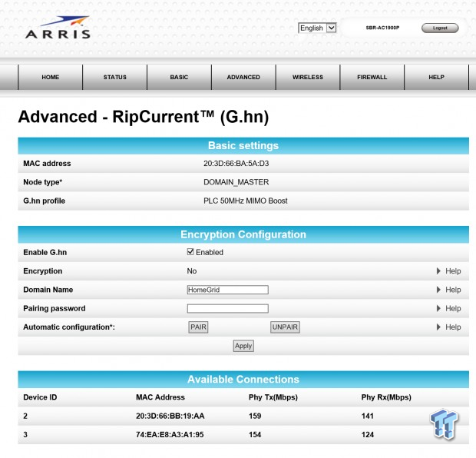Click the ARRIS logo
Viewport: 476px width, 458px height.
(58, 28)
